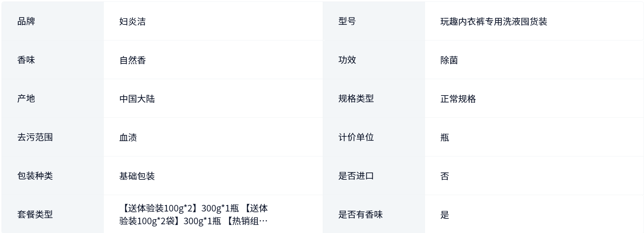Select the 自然香 scent value
This screenshot has height=233, width=644.
pyautogui.click(x=133, y=60)
